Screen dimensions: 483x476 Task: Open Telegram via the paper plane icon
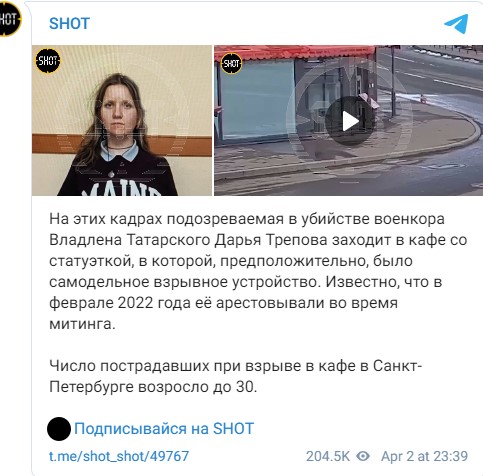(456, 23)
